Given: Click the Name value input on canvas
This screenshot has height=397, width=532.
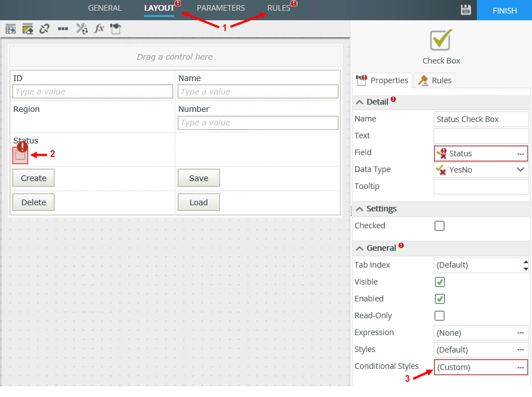Looking at the screenshot, I should coord(258,92).
